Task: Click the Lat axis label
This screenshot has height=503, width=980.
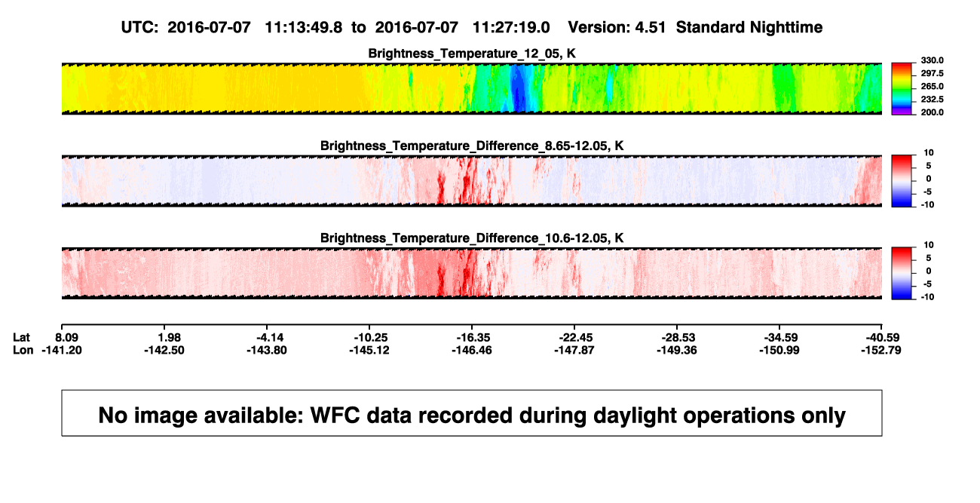Action: pos(23,337)
